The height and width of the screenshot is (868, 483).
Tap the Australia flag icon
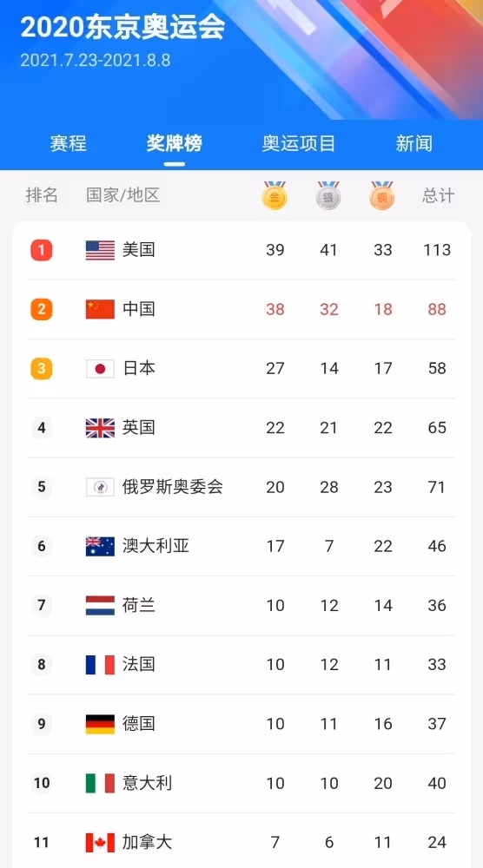(x=100, y=546)
